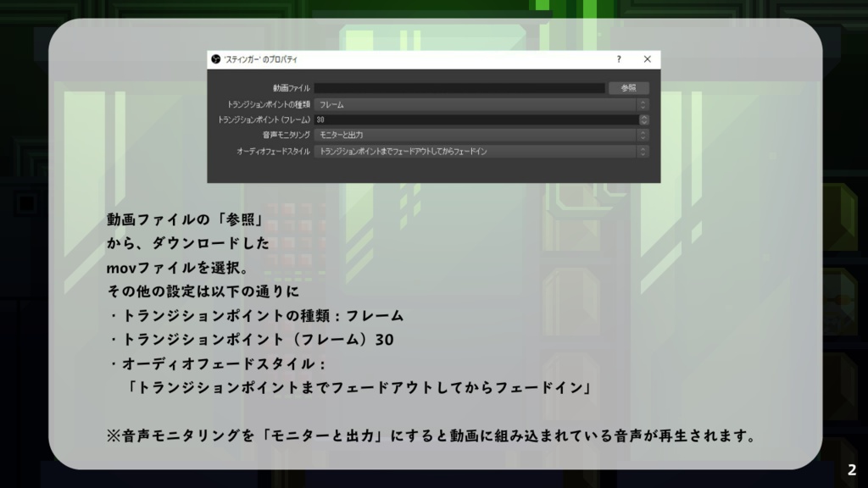The image size is (868, 488).
Task: Open the help via the question mark icon
Action: click(618, 59)
